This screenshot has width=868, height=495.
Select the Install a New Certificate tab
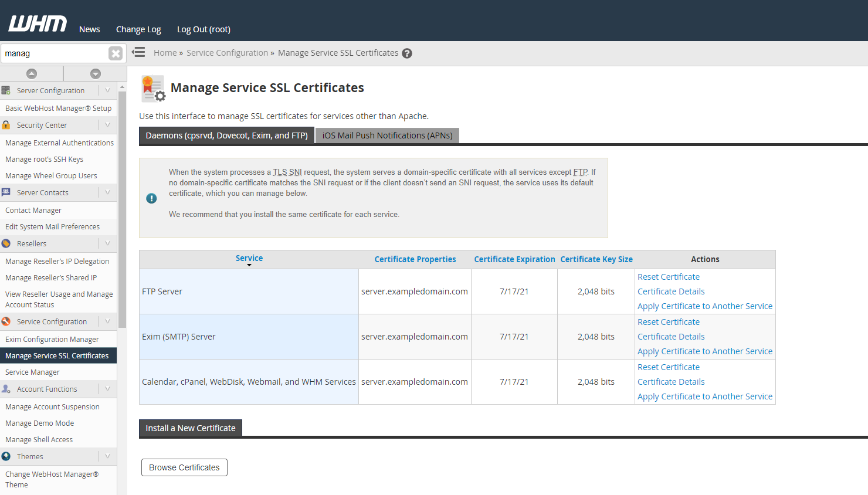coord(191,428)
